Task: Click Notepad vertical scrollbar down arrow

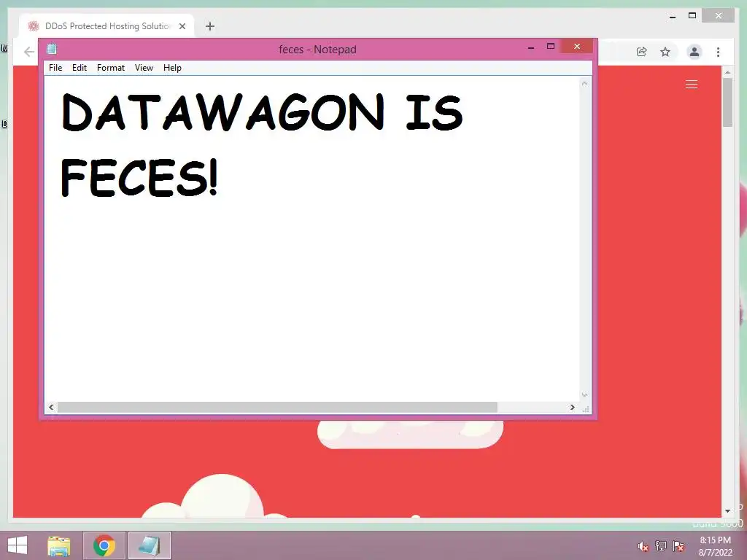Action: click(585, 394)
